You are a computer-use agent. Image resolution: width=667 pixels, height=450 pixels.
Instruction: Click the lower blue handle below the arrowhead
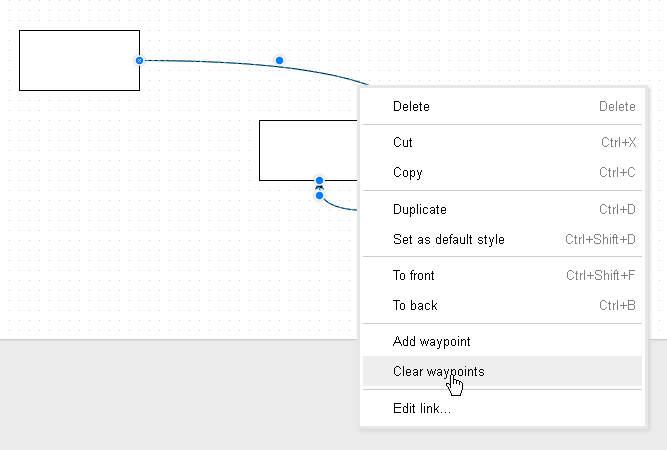point(319,196)
